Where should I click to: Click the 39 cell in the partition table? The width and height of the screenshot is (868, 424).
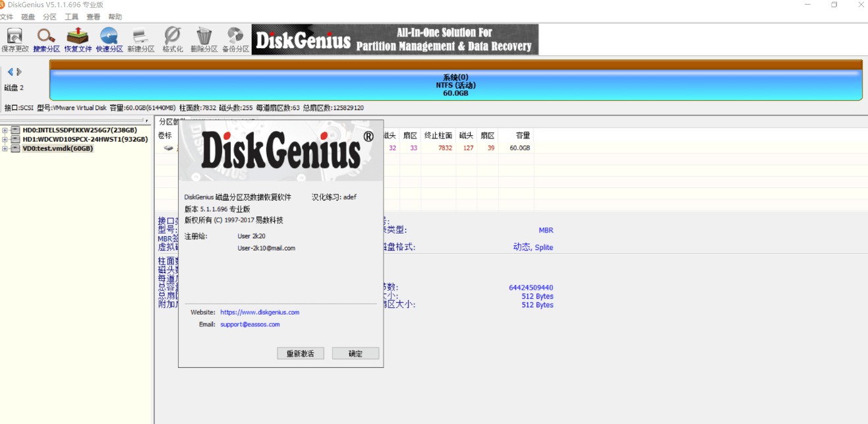tap(490, 148)
